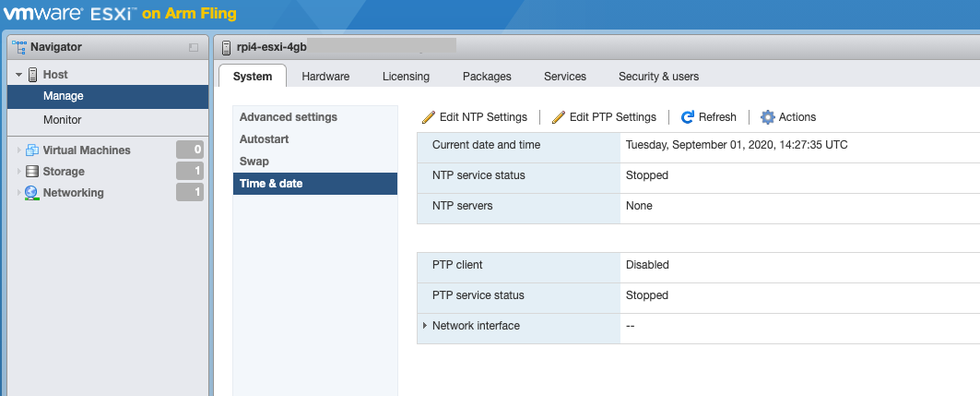This screenshot has width=980, height=396.
Task: Click the pencil icon for Edit NTP Settings
Action: tap(428, 117)
